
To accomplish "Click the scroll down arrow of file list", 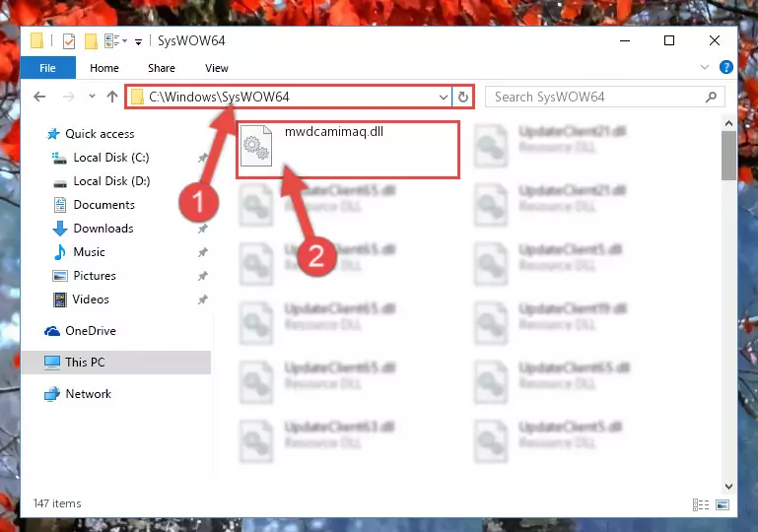I will (728, 486).
